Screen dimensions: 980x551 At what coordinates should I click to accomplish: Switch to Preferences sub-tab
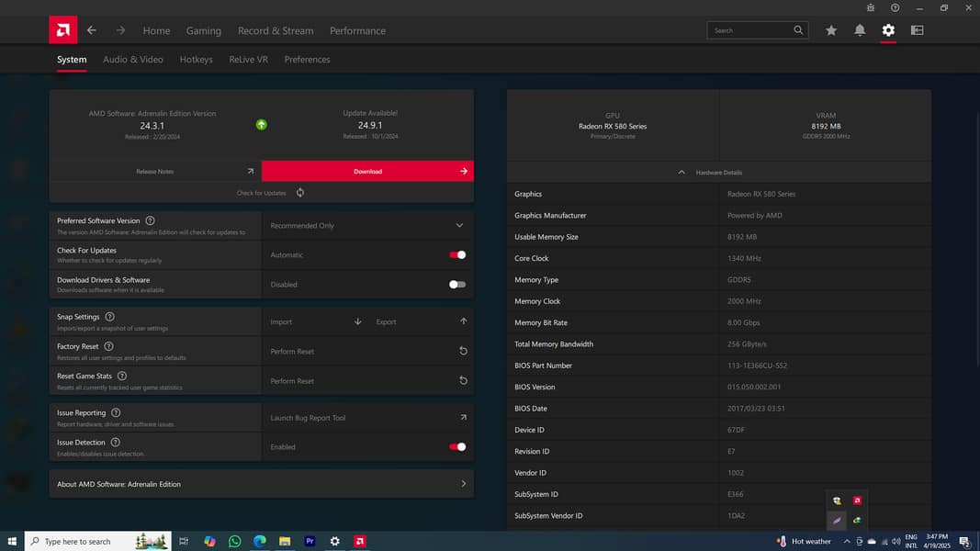(x=307, y=60)
